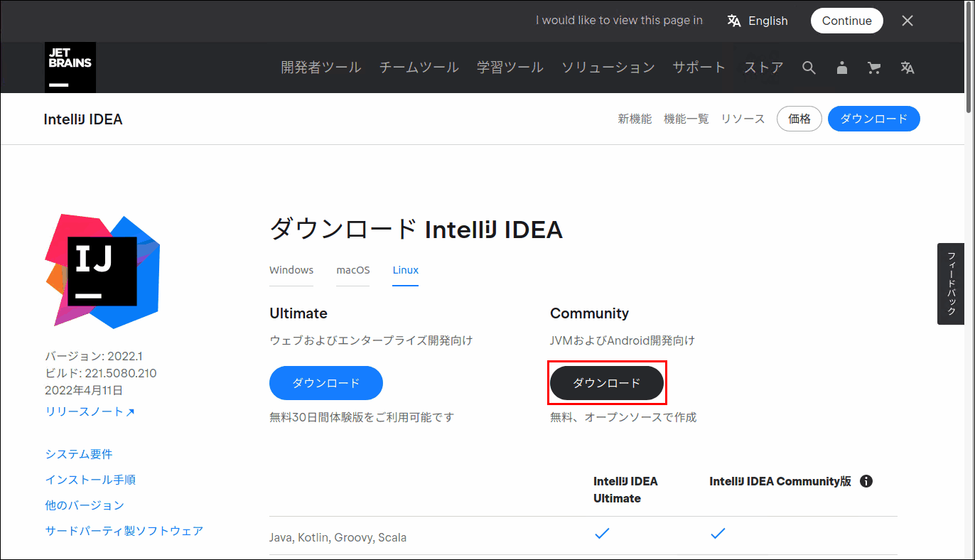Click the IntelliJ IDEA product title link
The height and width of the screenshot is (560, 975).
click(83, 119)
